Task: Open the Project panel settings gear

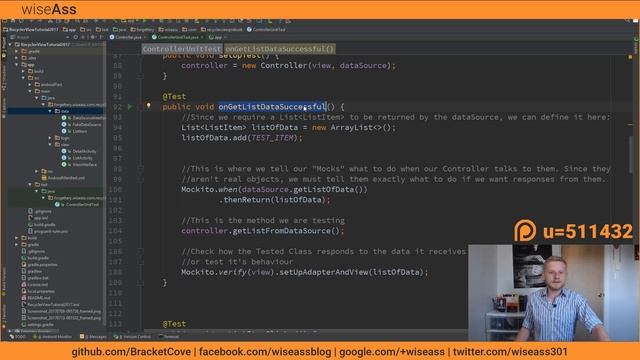Action: tap(92, 37)
